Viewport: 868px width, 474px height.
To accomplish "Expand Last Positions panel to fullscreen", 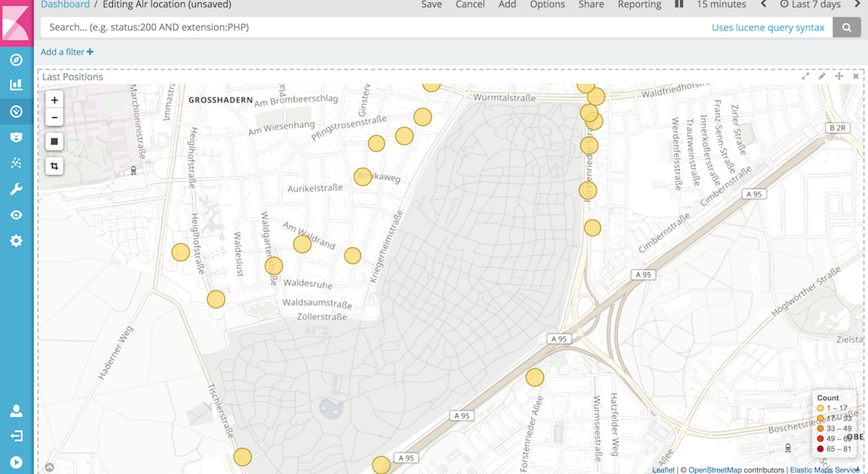I will tap(805, 75).
